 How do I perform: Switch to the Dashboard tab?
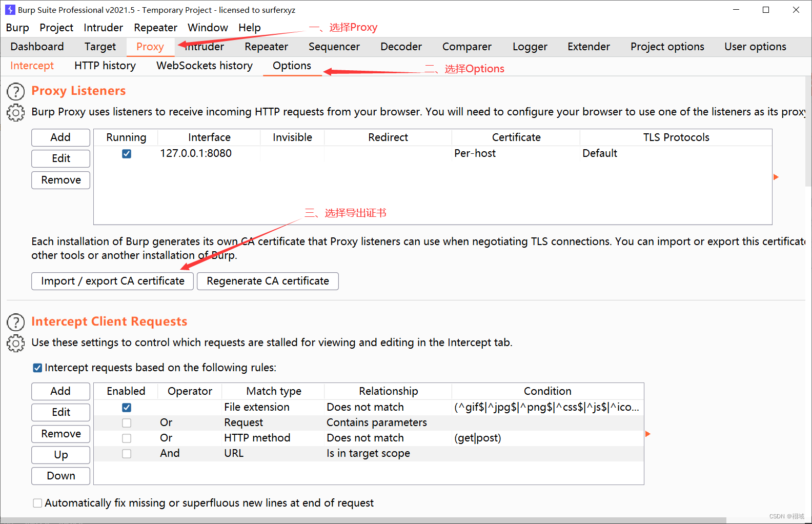click(x=37, y=47)
